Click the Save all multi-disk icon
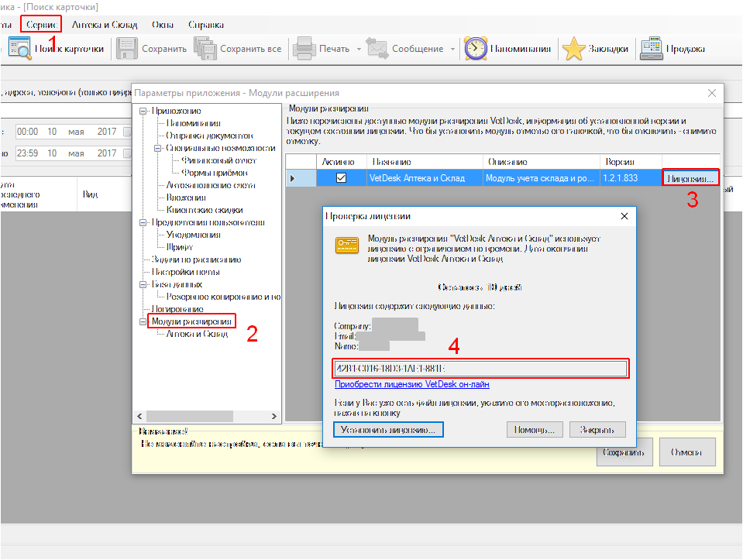 pyautogui.click(x=205, y=48)
